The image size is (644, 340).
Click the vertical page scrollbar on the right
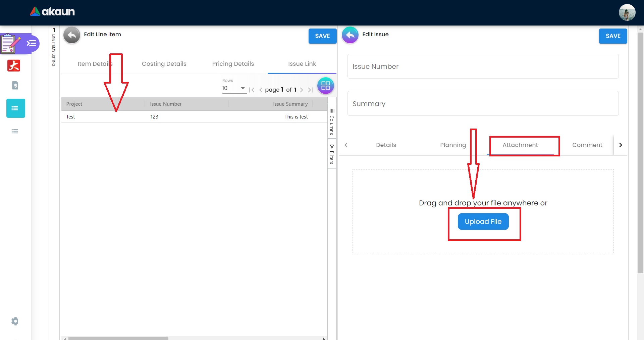point(640,153)
